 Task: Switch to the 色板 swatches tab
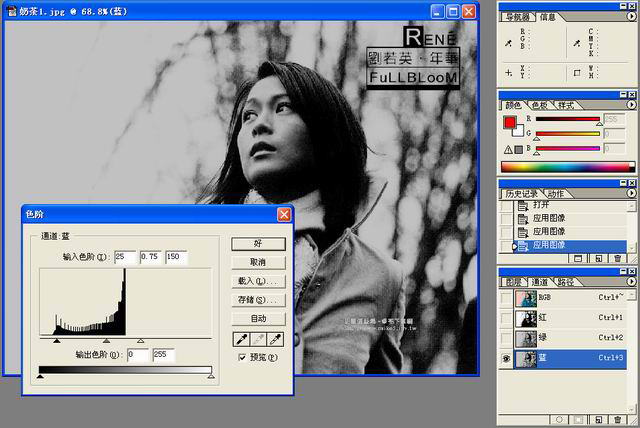[539, 105]
